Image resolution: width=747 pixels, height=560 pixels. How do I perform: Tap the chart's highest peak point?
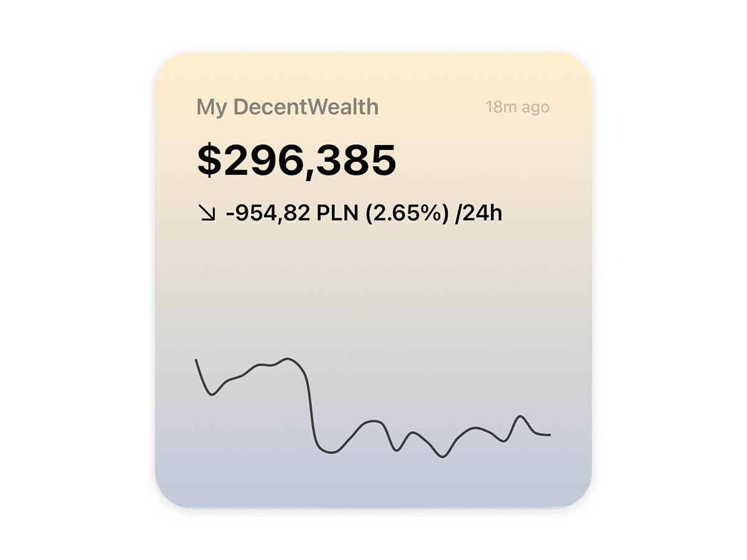click(x=288, y=360)
